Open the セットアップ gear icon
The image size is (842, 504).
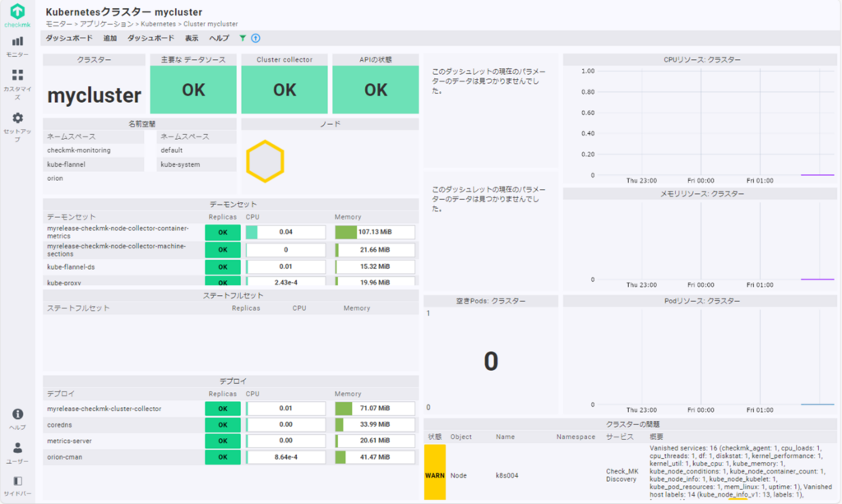pyautogui.click(x=18, y=118)
